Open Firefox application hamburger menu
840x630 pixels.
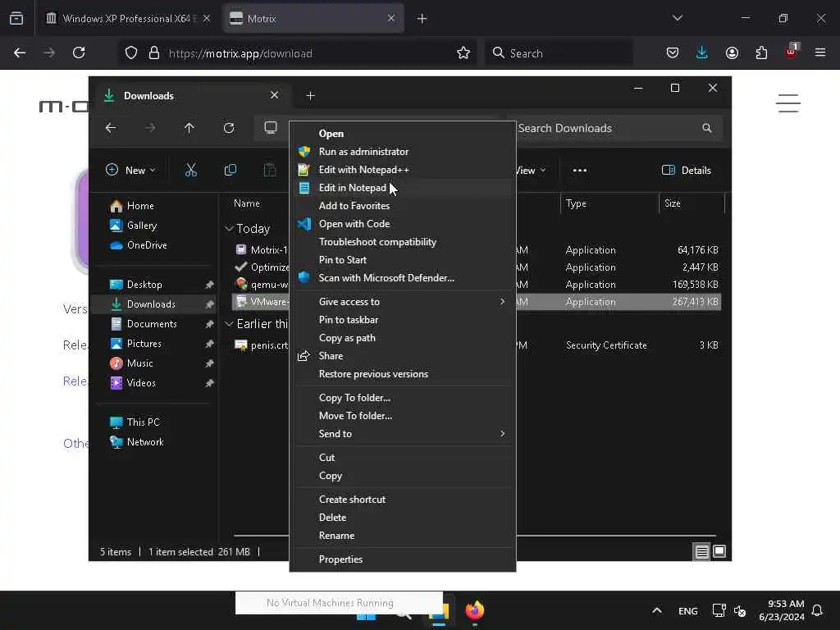pos(820,52)
